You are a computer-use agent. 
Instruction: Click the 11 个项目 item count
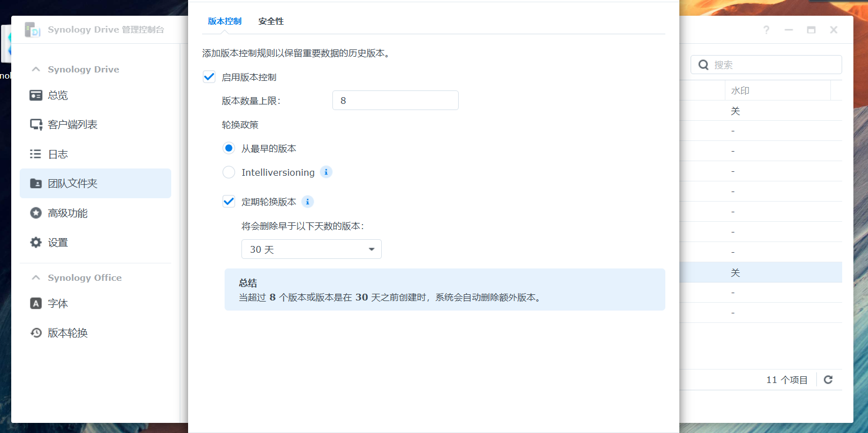pyautogui.click(x=787, y=380)
